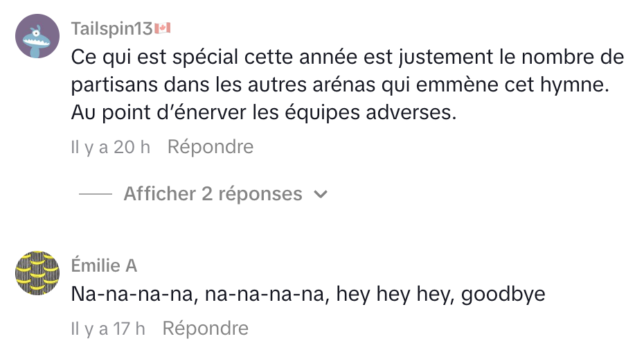Click the line "Au point d'énerver les équipes adverses"
The height and width of the screenshot is (359, 644).
tap(264, 112)
